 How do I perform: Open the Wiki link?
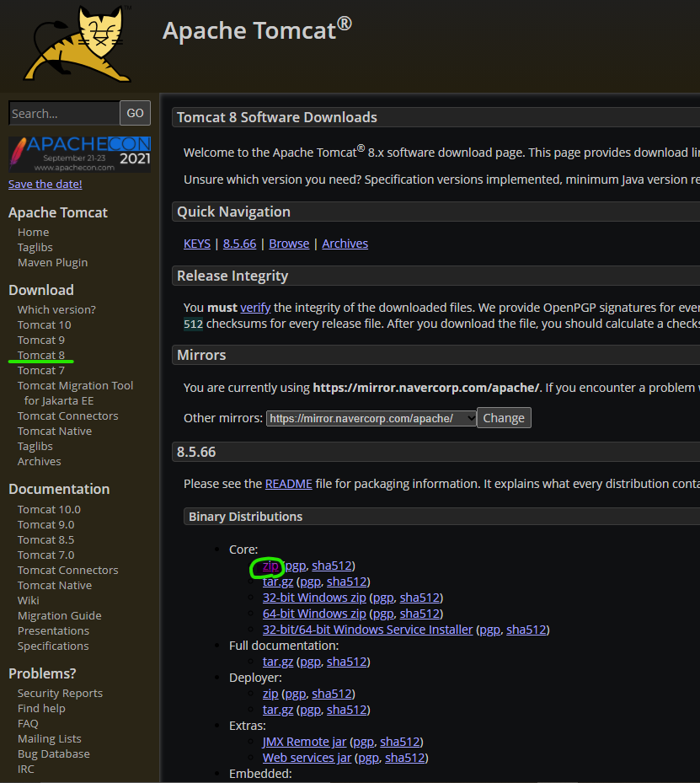28,601
